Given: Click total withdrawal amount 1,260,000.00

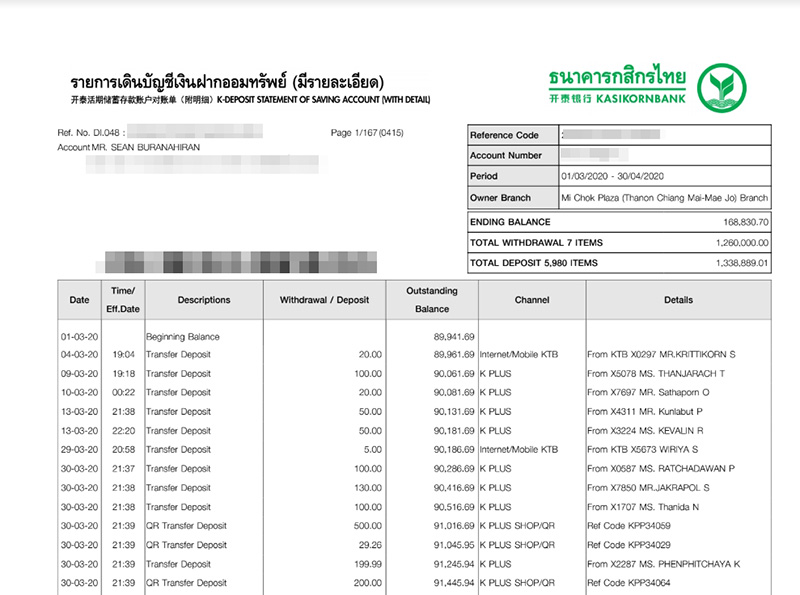Looking at the screenshot, I should tap(742, 242).
